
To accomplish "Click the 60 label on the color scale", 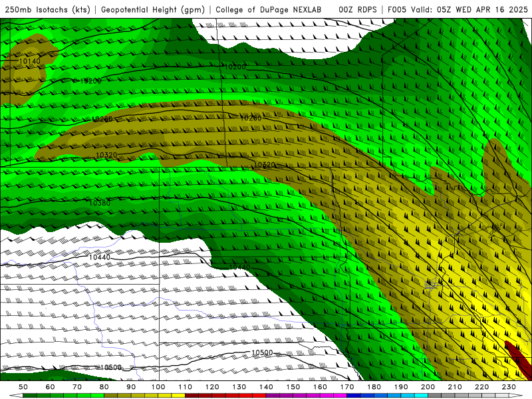I will tap(50, 387).
